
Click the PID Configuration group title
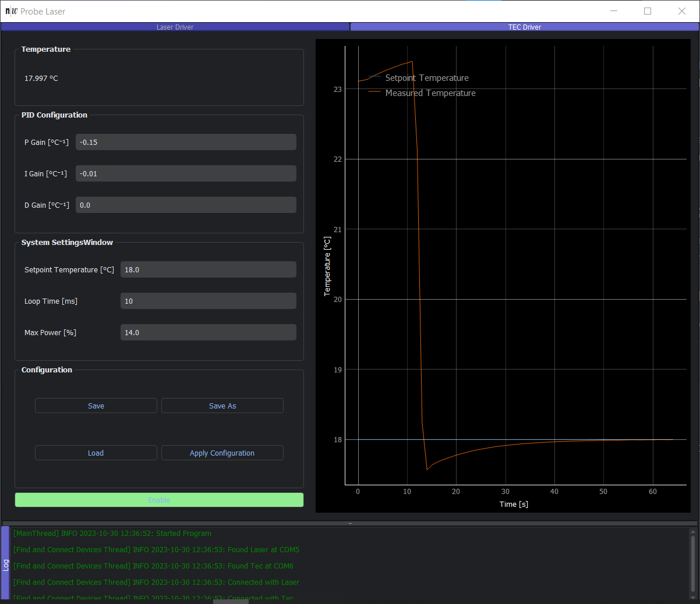tap(54, 115)
